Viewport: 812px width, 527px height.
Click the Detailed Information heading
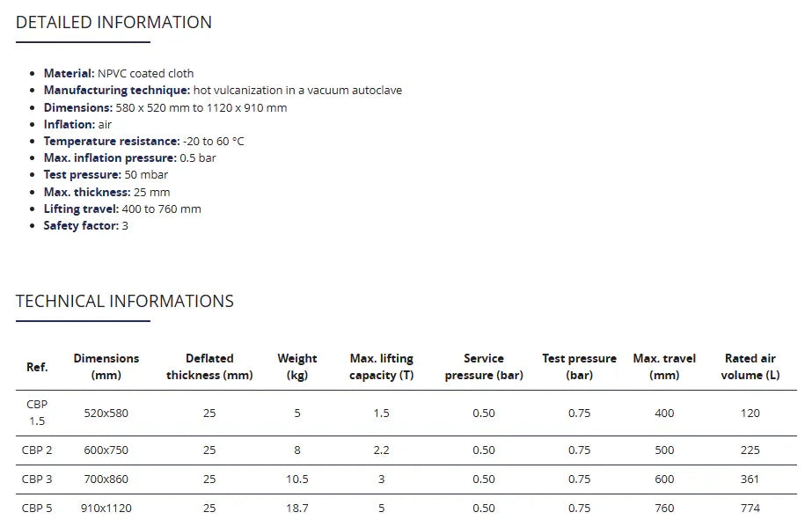pos(113,23)
